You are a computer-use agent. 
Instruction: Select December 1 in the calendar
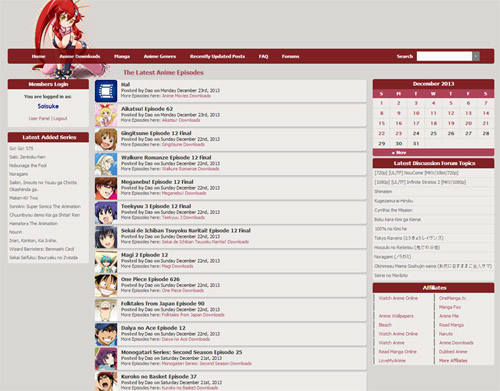click(382, 103)
